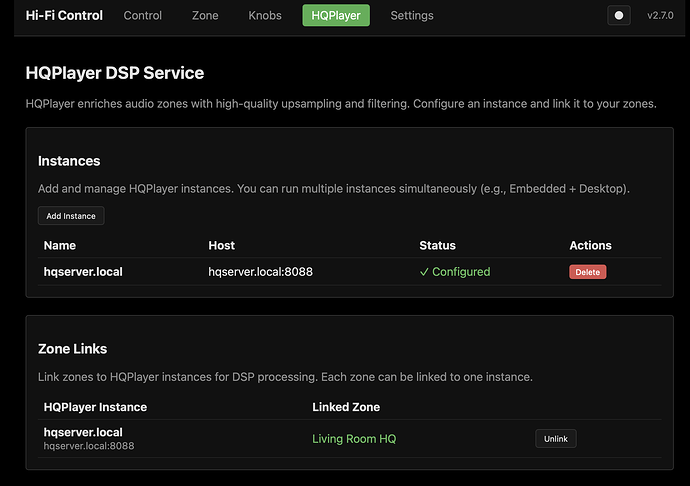Select the Living Room HQ linked zone
This screenshot has height=486, width=690.
tap(354, 439)
